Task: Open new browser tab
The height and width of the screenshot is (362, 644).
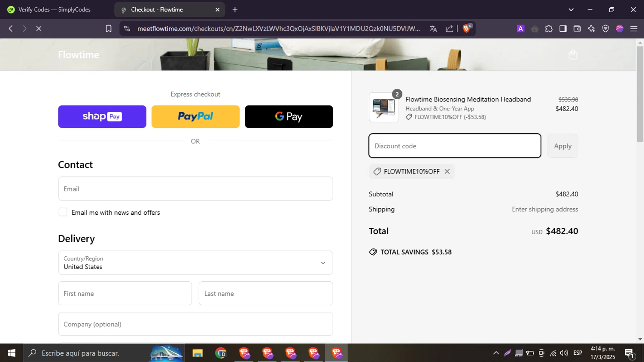Action: coord(235,9)
